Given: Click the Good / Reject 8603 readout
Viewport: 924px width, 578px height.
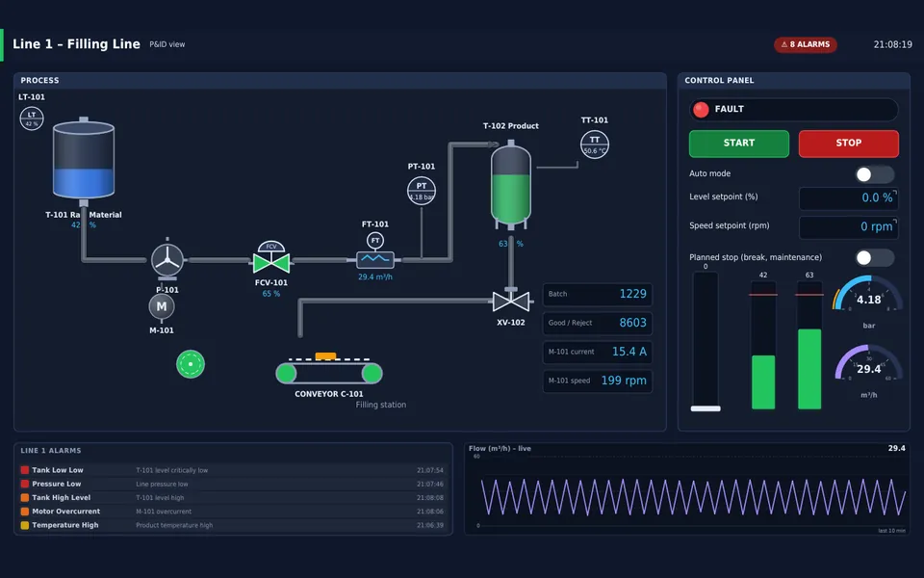Looking at the screenshot, I should [x=597, y=323].
